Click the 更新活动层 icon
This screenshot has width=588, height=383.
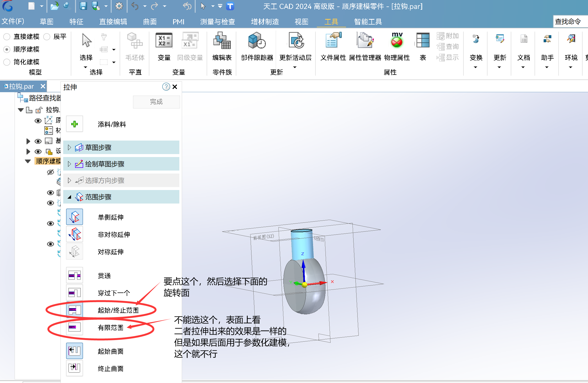pyautogui.click(x=296, y=41)
